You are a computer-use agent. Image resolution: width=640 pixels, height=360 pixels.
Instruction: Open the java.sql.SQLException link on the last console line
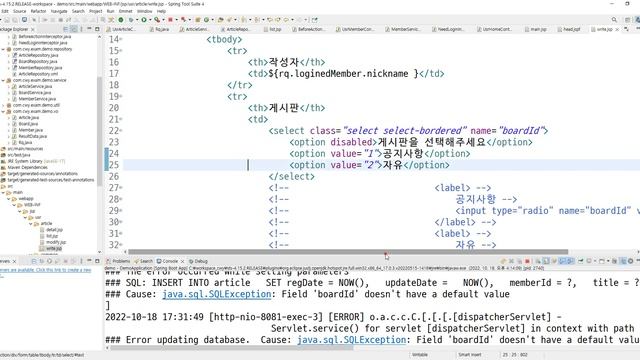tap(351, 340)
